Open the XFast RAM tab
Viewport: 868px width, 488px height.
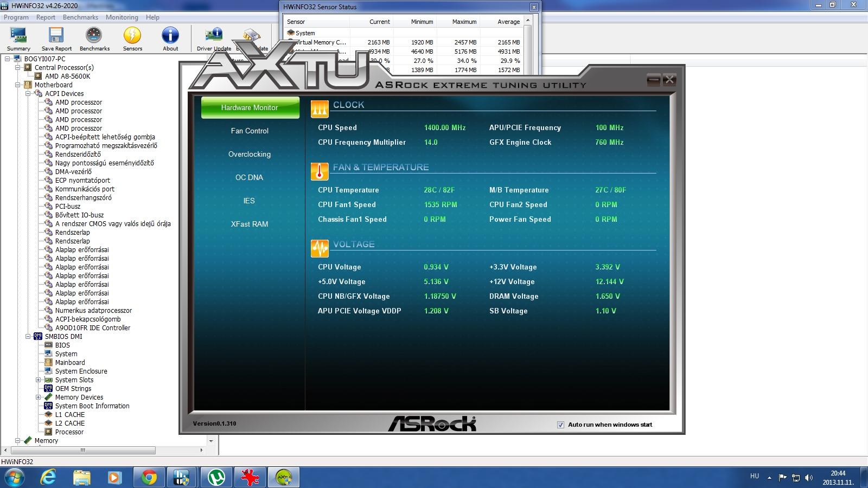pyautogui.click(x=250, y=224)
